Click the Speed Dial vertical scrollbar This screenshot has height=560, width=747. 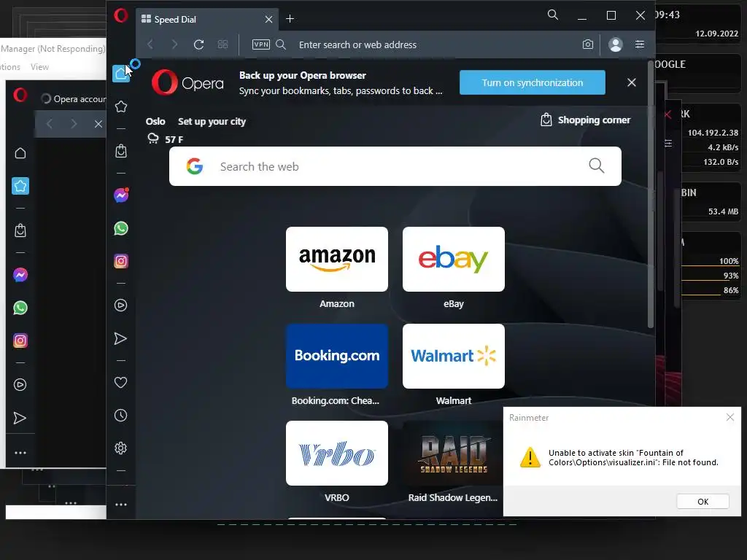coord(651,195)
